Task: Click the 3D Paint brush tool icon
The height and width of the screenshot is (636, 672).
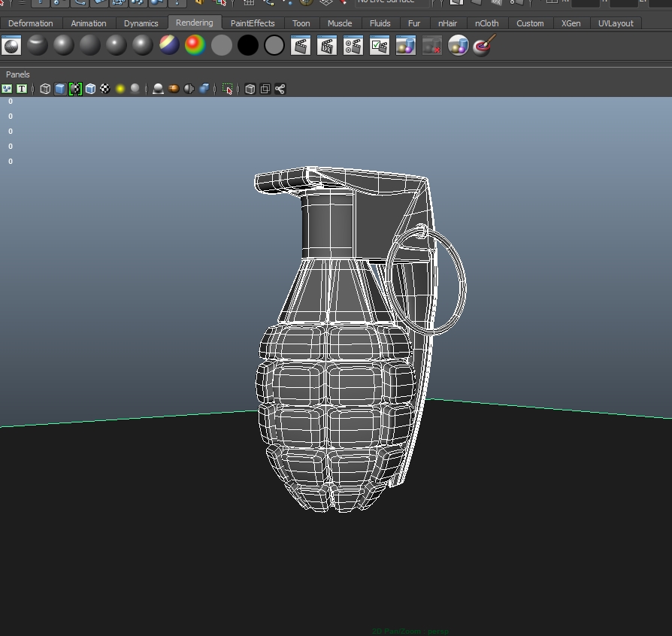Action: (x=484, y=46)
